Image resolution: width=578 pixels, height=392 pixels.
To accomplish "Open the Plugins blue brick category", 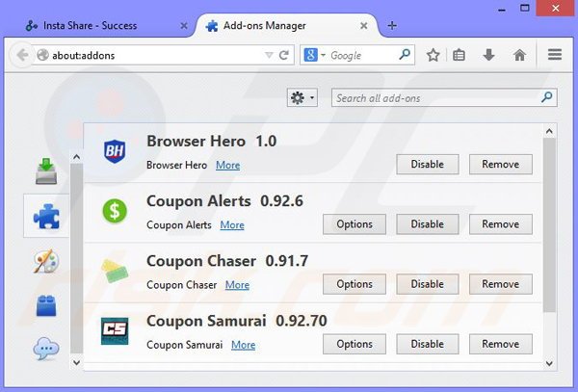I will coord(46,305).
